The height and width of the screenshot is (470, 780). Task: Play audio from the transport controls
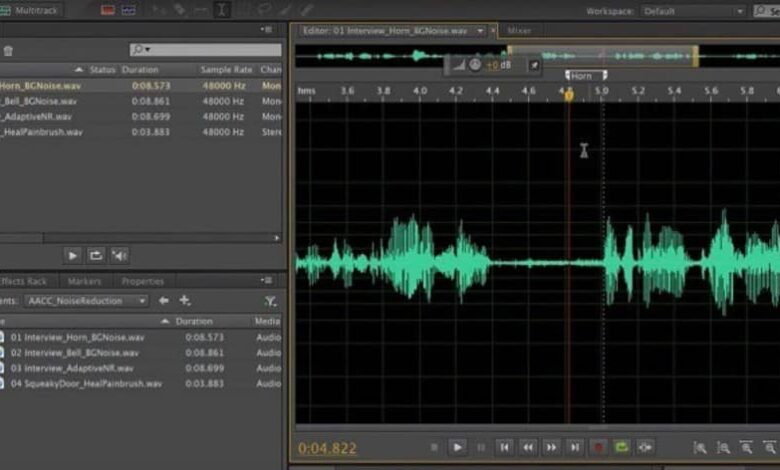[x=457, y=448]
